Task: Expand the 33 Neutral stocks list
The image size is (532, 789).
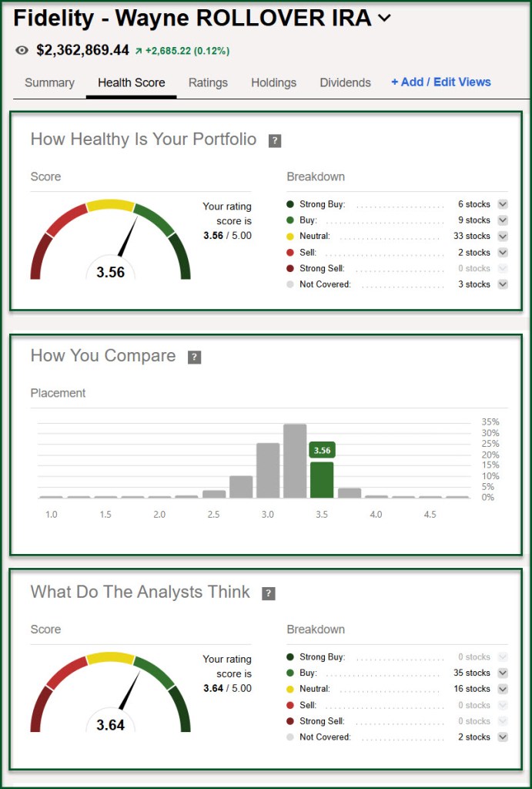Action: (x=502, y=237)
